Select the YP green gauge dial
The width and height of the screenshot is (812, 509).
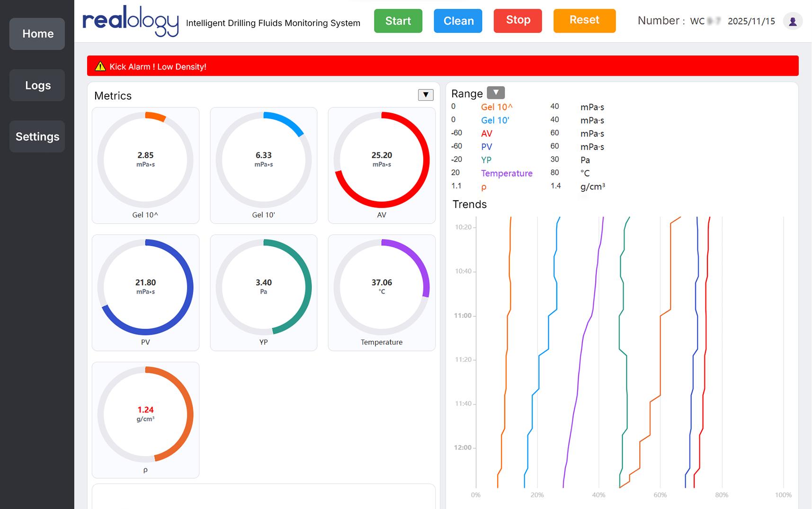[263, 287]
